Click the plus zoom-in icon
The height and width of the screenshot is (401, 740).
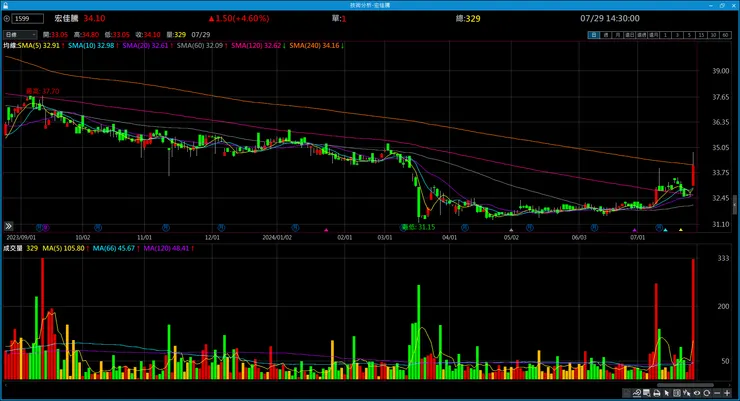click(727, 393)
